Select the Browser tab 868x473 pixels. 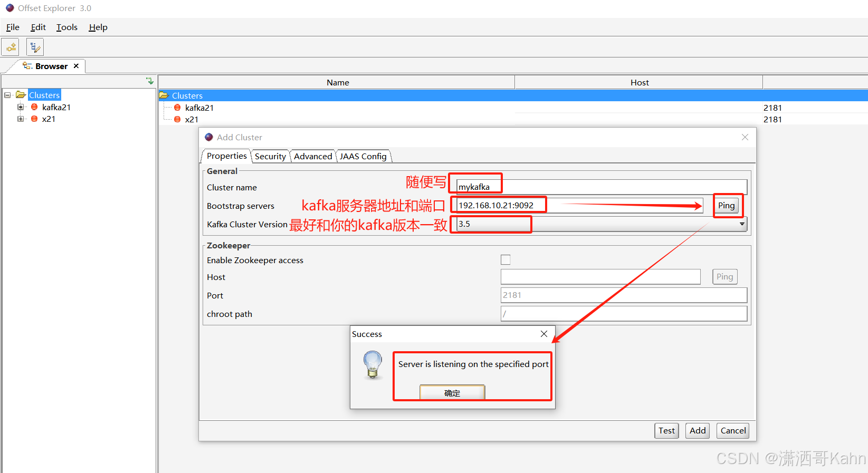[x=51, y=66]
